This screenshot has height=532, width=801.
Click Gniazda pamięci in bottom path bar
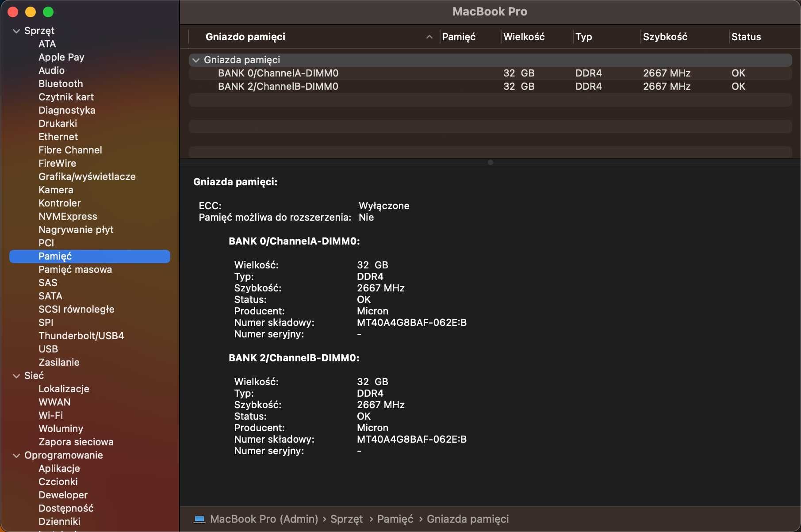pos(468,519)
